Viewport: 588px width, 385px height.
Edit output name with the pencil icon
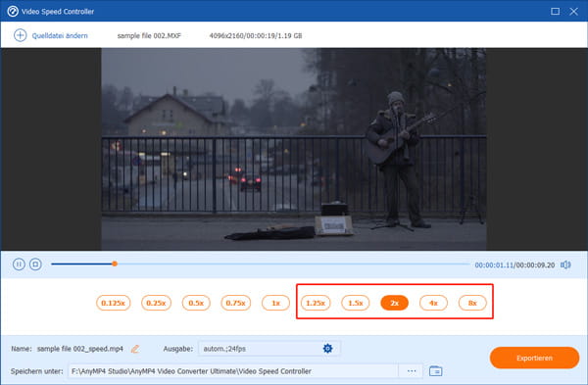[135, 349]
